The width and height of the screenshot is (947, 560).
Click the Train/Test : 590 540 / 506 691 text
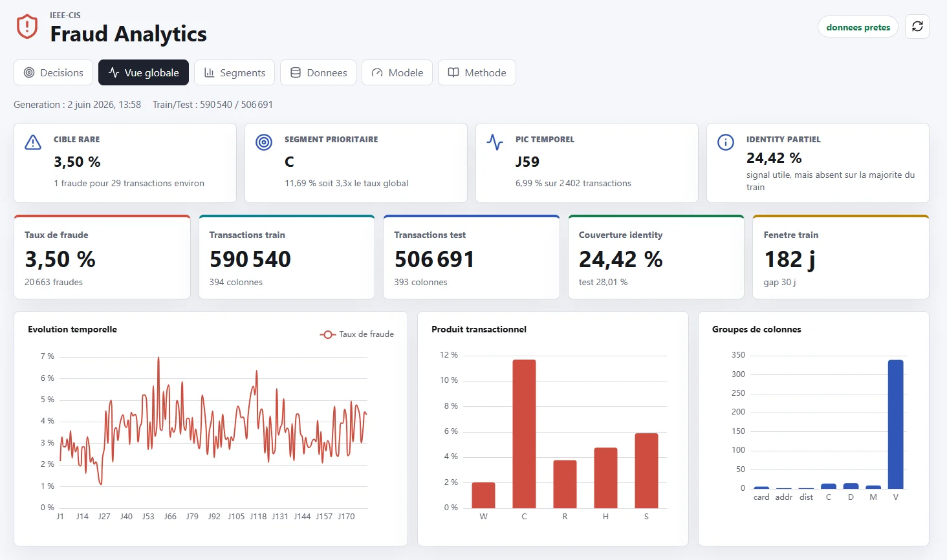pyautogui.click(x=213, y=105)
